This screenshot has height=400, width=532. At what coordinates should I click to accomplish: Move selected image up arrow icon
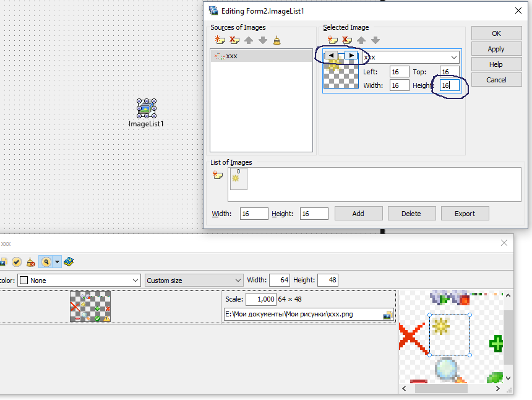[361, 40]
